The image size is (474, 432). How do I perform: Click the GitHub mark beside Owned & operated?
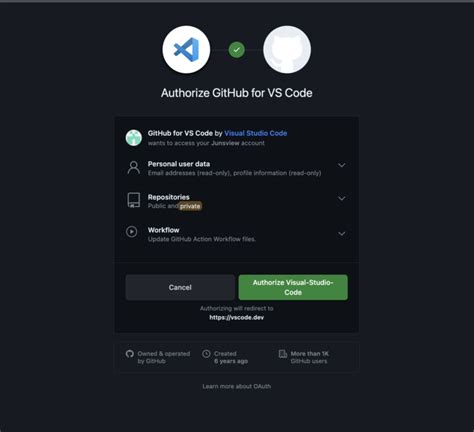click(x=130, y=354)
